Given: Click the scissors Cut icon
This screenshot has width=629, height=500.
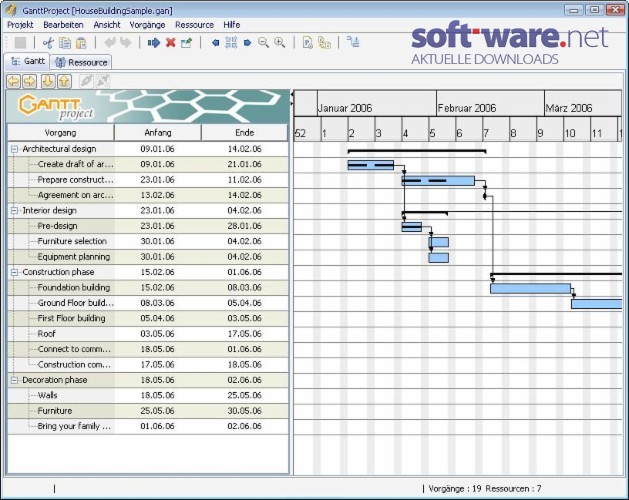Looking at the screenshot, I should pyautogui.click(x=49, y=43).
